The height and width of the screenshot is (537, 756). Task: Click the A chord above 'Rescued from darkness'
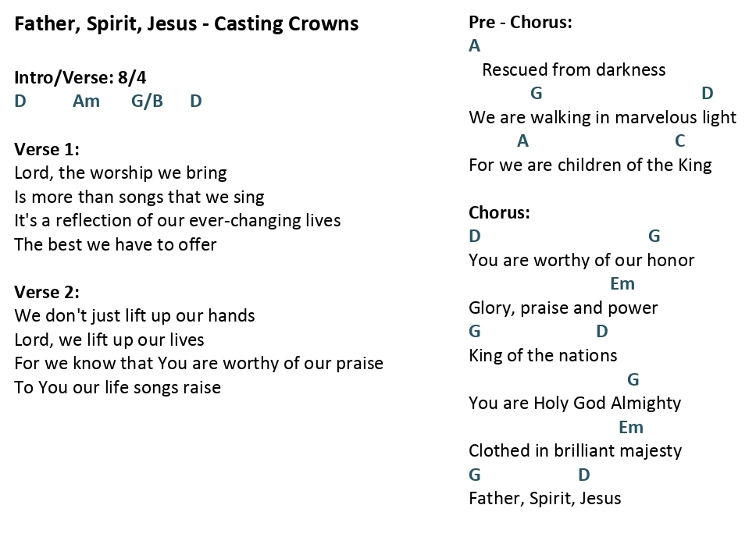pyautogui.click(x=474, y=46)
